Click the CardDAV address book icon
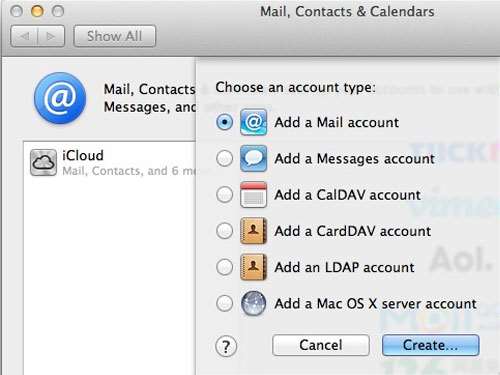This screenshot has width=500, height=375. (253, 231)
